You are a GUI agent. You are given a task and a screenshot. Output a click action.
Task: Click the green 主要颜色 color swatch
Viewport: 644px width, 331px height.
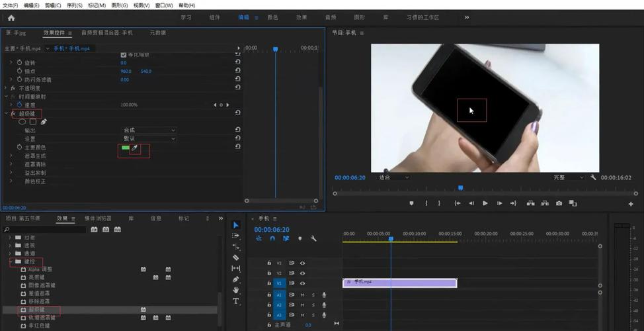click(x=125, y=148)
